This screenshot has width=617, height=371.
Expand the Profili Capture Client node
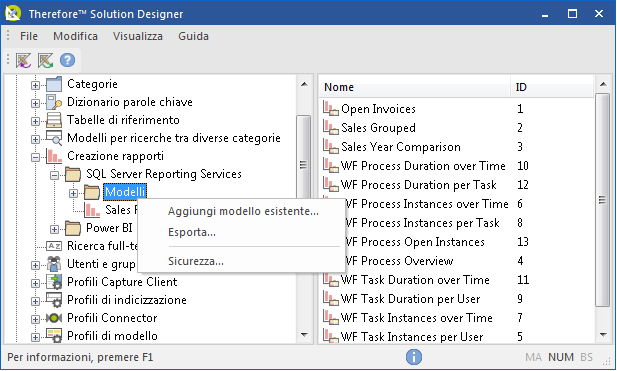tap(35, 283)
